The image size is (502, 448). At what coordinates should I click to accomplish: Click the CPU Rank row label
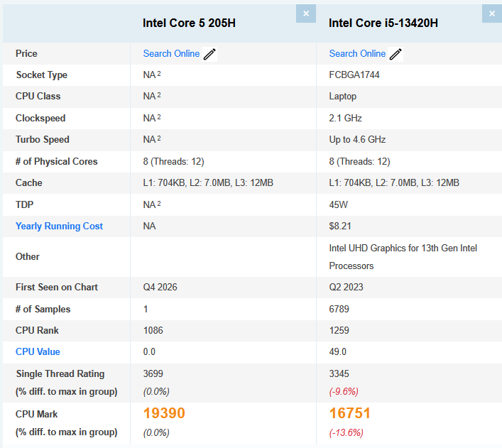point(37,330)
